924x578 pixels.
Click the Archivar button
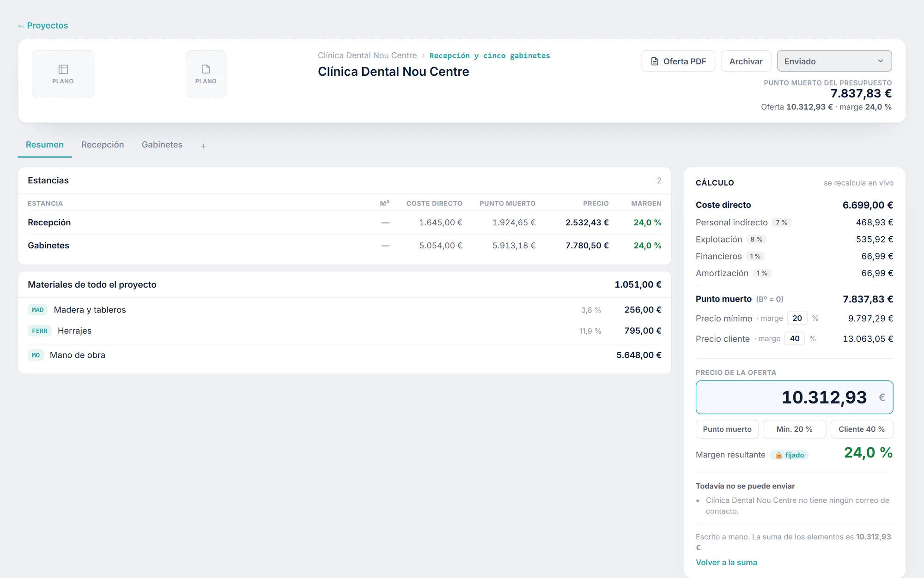click(x=746, y=61)
